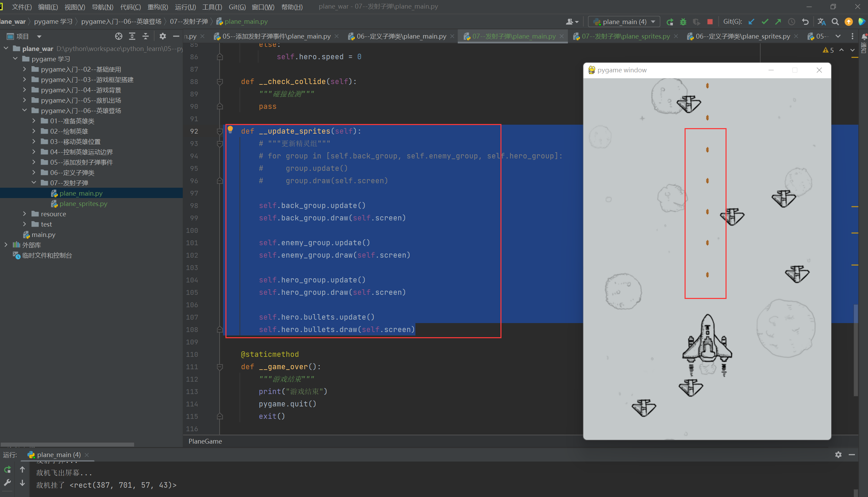Screen dimensions: 868x497
Task: Click the green Git push arrow
Action: [778, 22]
